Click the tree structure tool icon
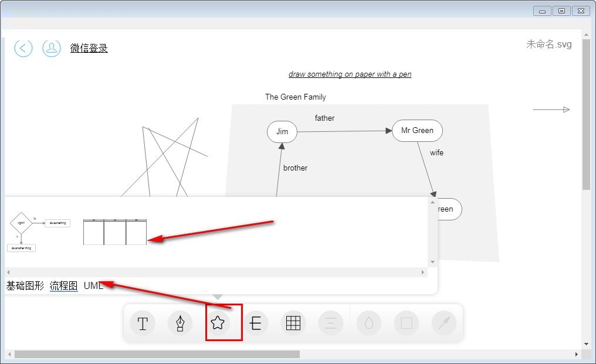The height and width of the screenshot is (364, 596). [255, 324]
